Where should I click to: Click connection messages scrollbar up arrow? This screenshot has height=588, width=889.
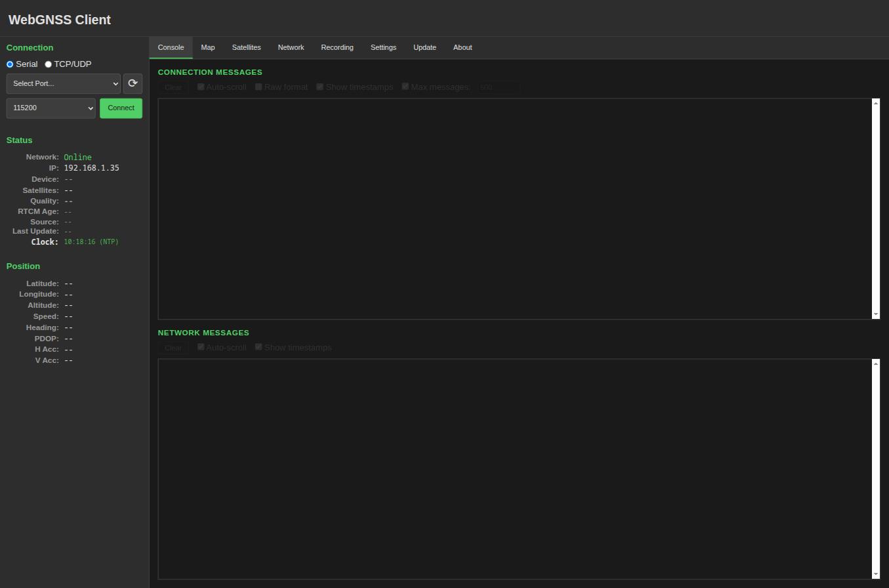click(x=875, y=103)
